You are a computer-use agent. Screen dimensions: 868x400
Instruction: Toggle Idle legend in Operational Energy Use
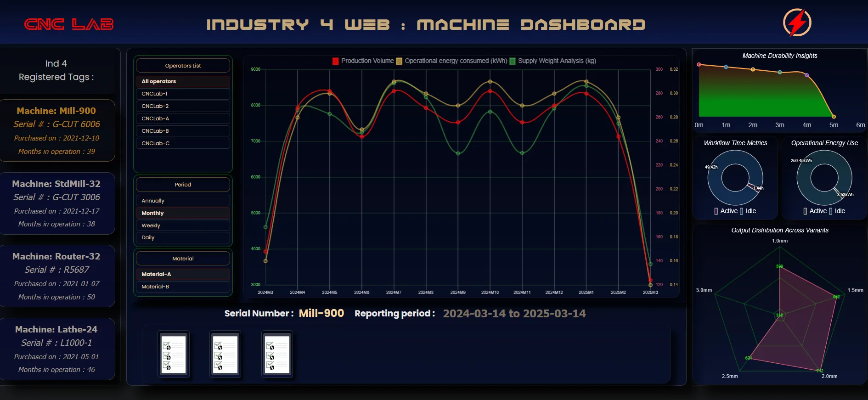coord(831,211)
